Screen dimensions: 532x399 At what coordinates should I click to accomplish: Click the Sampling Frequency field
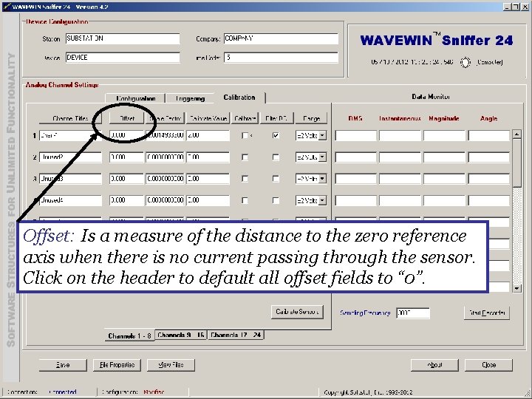(412, 313)
